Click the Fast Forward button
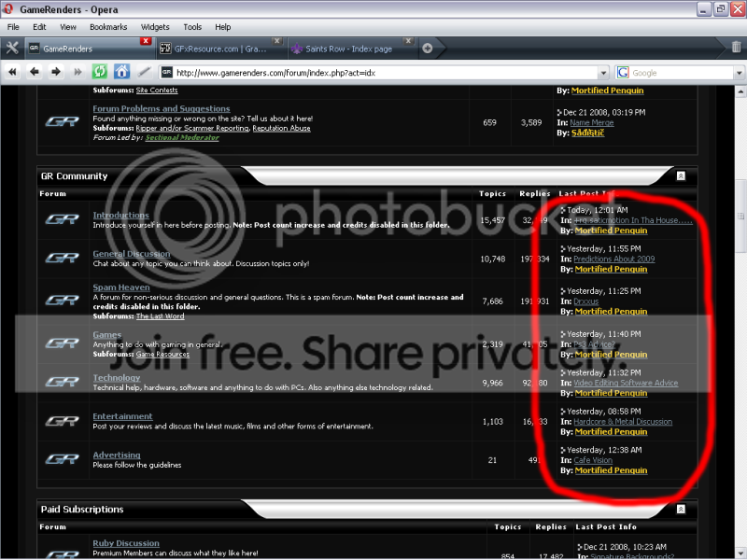Screen dimensions: 747x560 point(78,72)
